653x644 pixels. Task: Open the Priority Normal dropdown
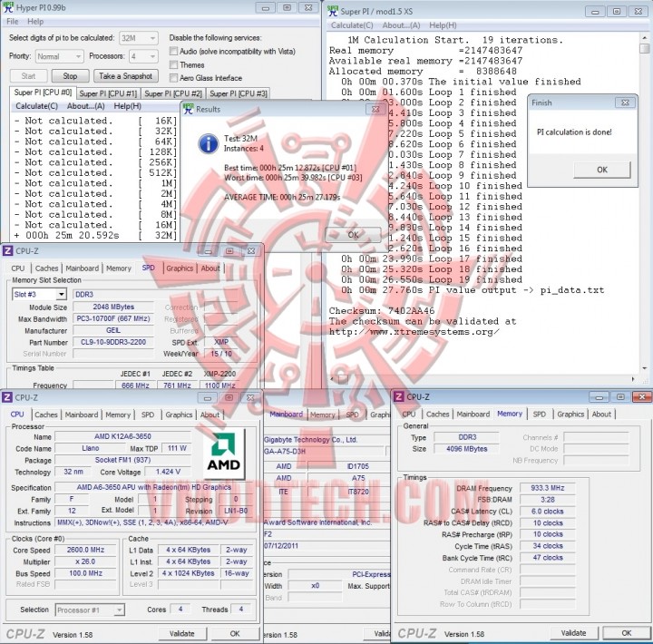pos(60,56)
